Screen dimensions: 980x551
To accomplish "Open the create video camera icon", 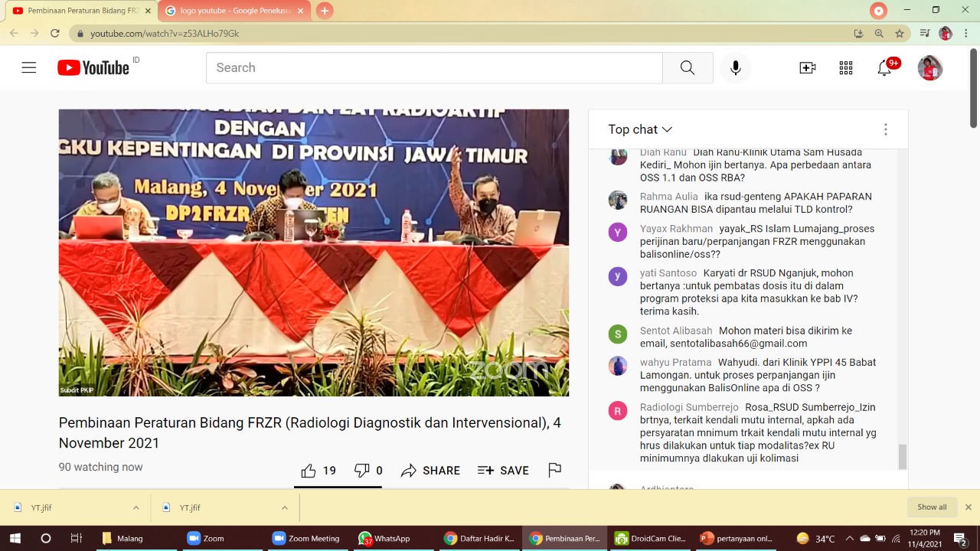I will coord(808,68).
